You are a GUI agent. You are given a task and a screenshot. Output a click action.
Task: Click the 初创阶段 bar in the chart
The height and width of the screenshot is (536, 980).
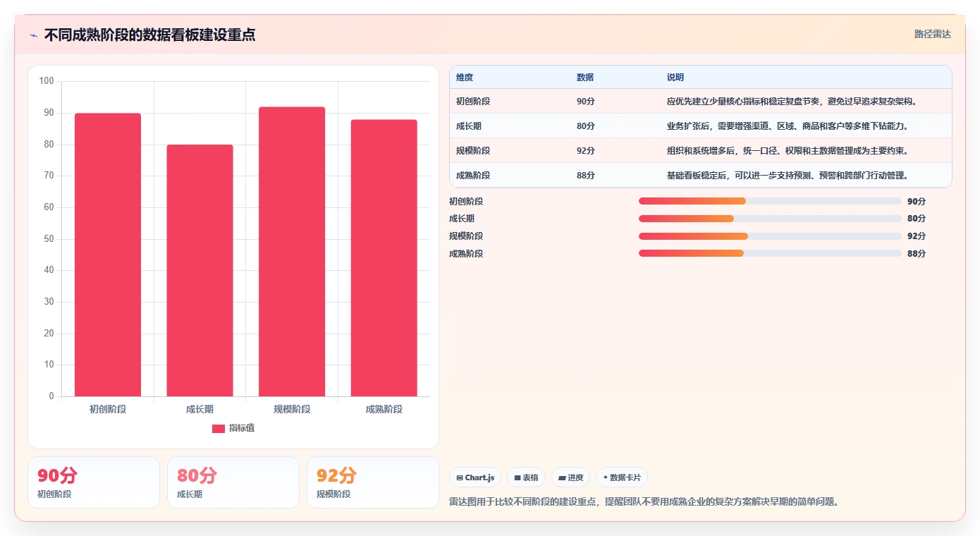coord(108,255)
